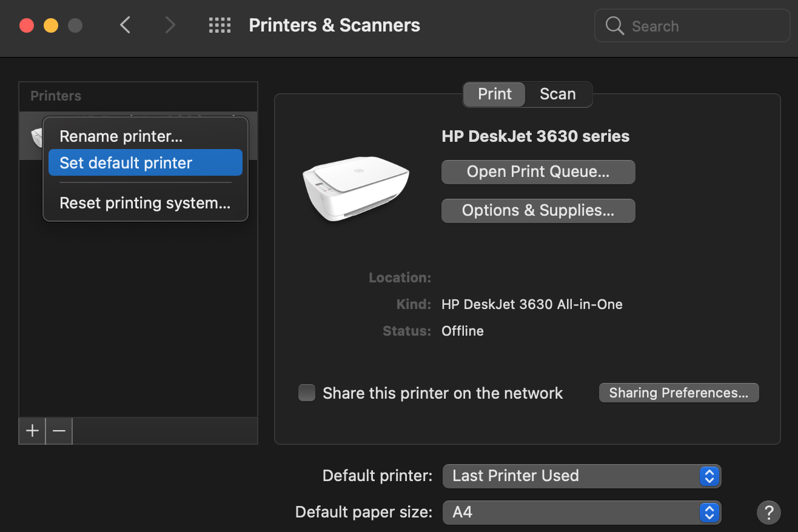This screenshot has height=532, width=798.
Task: Go forward with the right chevron
Action: 170,25
